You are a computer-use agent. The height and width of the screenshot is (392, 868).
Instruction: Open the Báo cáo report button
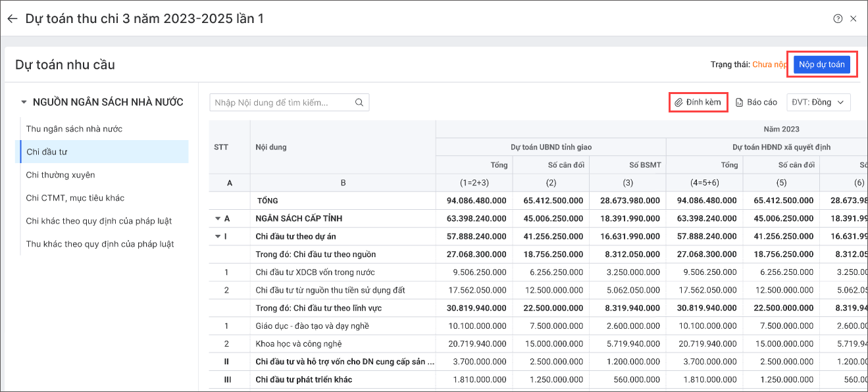(756, 103)
